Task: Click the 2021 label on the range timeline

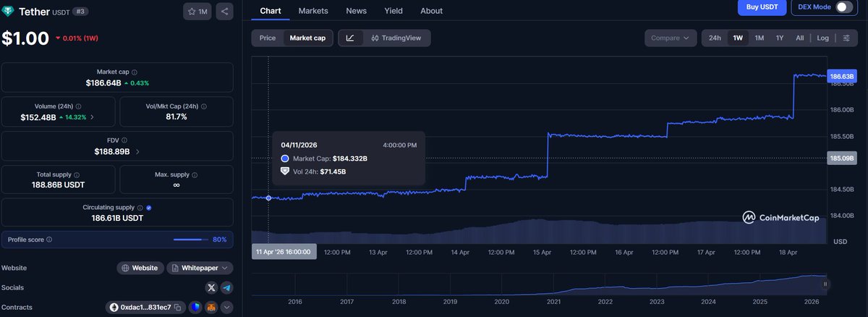Action: coord(554,302)
